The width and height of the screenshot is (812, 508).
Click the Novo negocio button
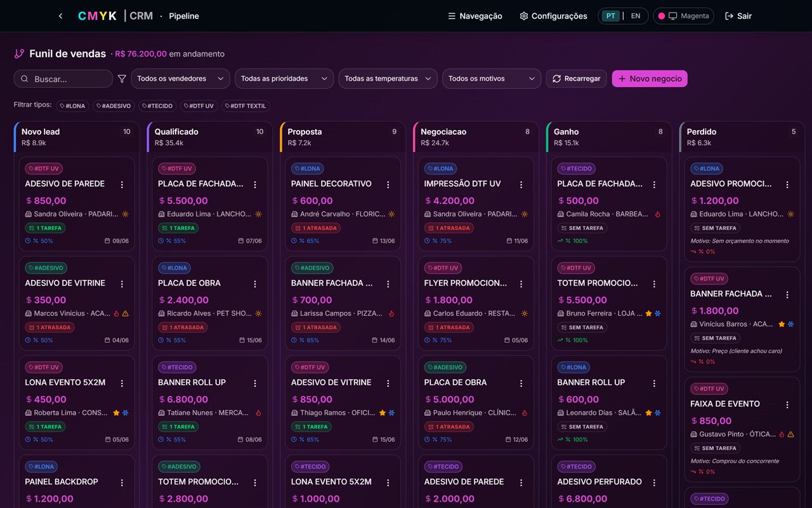[650, 79]
